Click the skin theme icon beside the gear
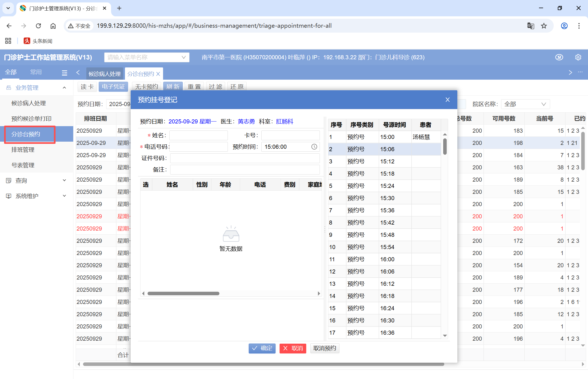This screenshot has height=379, width=588. [559, 57]
